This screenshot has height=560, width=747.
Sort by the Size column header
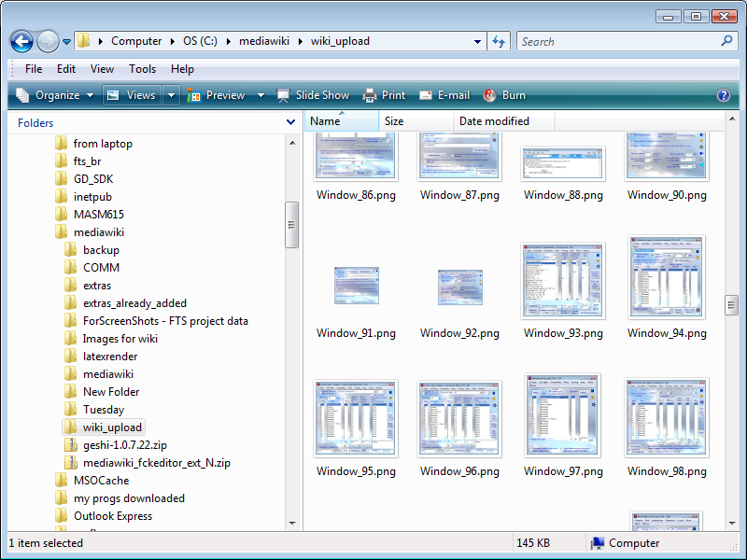coord(416,121)
